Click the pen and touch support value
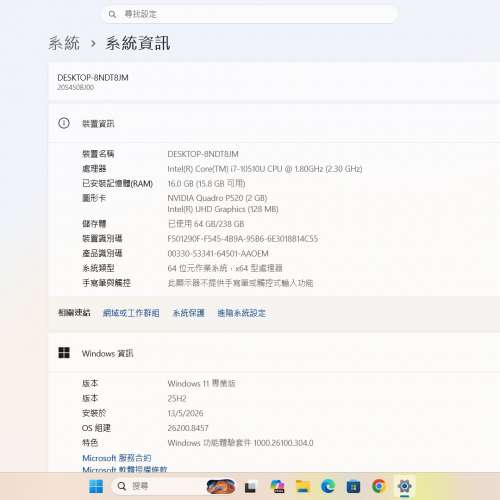The width and height of the screenshot is (500, 500). tap(240, 283)
